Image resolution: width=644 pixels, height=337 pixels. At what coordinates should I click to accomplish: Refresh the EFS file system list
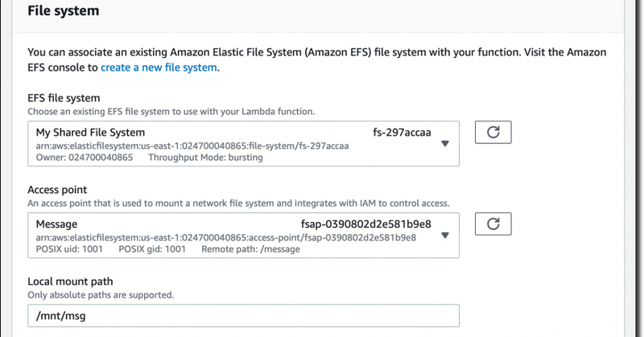493,132
